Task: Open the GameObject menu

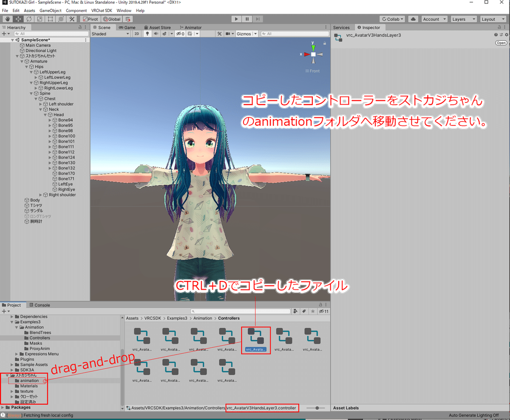Action: pyautogui.click(x=50, y=10)
